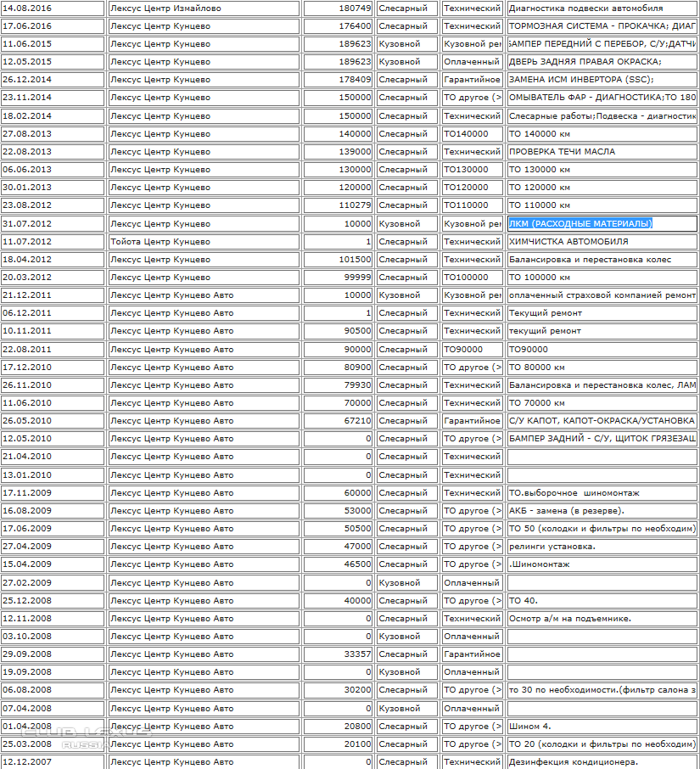Screen dimensions: 700x769
Task: Click the Тойота Центр Кунцево cell
Action: coord(204,241)
